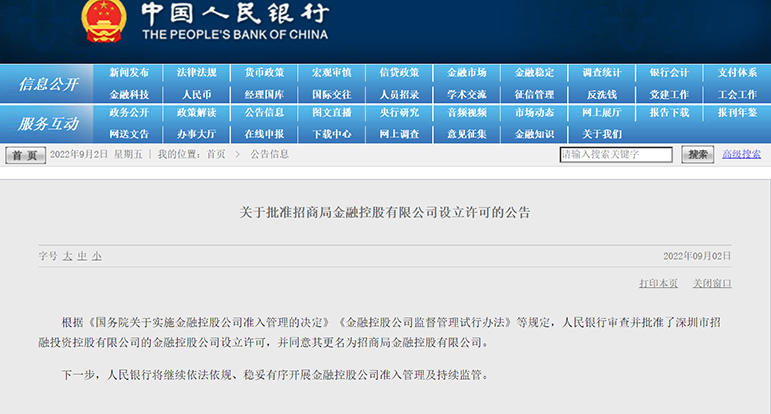Open 金融科技 link

[129, 94]
